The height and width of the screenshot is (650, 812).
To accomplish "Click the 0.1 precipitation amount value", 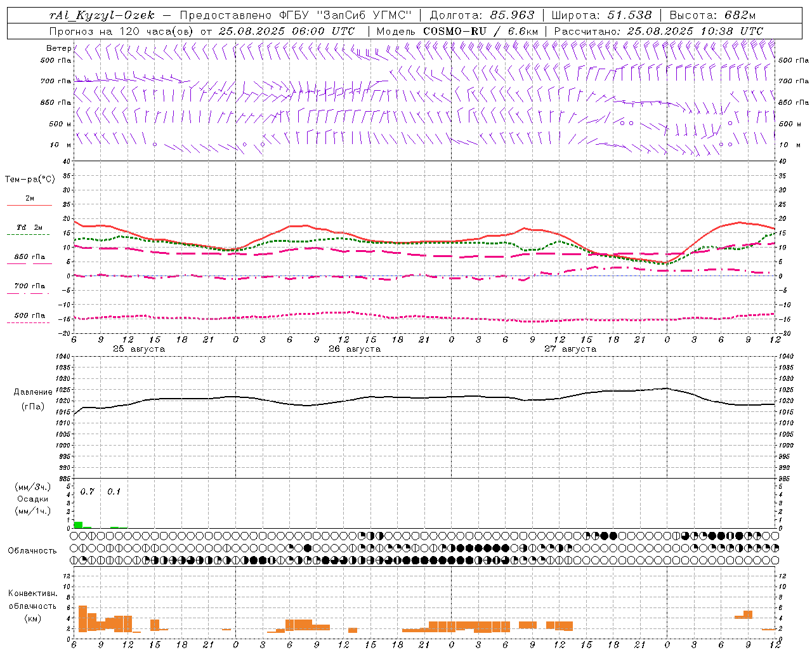I will [x=114, y=492].
